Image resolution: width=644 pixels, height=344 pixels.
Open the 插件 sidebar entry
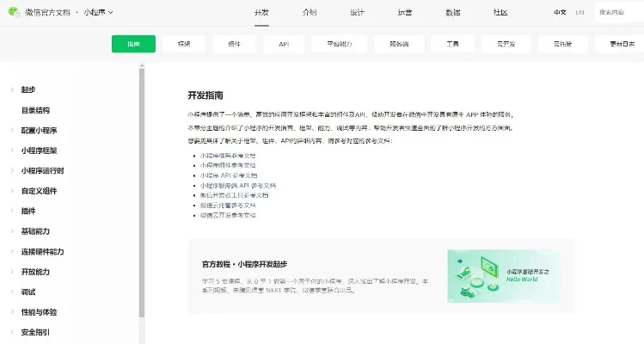(x=28, y=211)
